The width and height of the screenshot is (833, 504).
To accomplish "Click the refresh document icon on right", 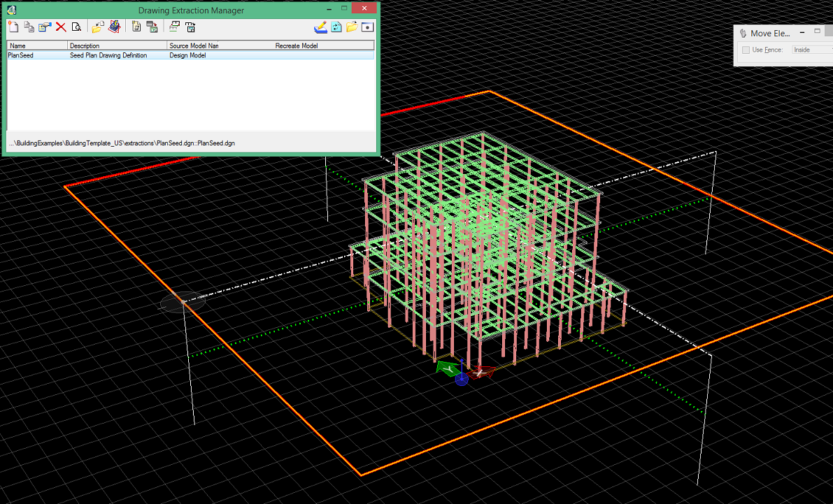I will click(x=336, y=27).
